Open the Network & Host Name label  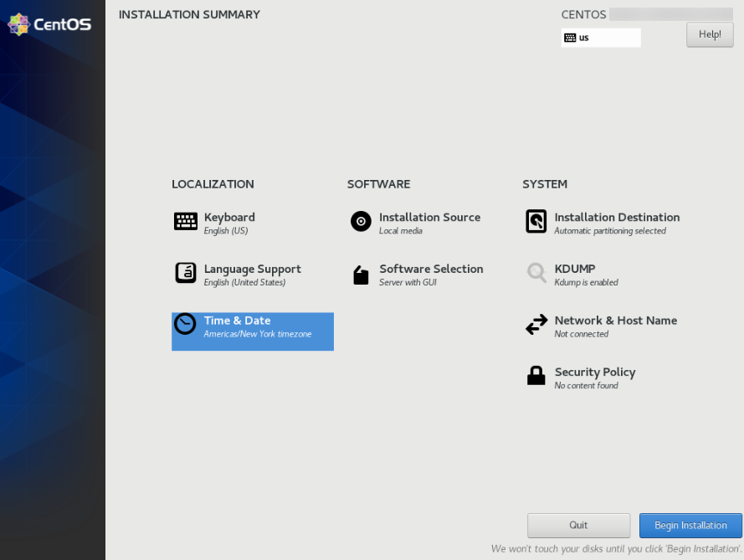(x=616, y=321)
